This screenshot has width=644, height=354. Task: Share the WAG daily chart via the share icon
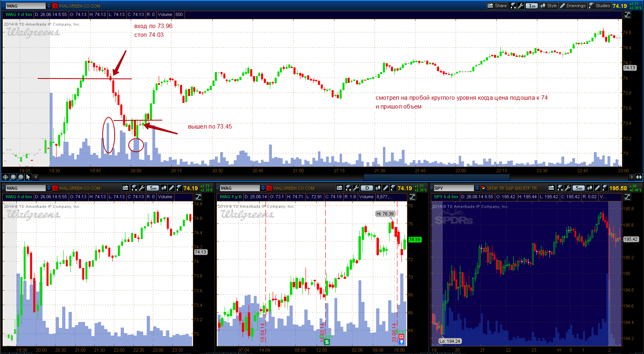(x=340, y=188)
